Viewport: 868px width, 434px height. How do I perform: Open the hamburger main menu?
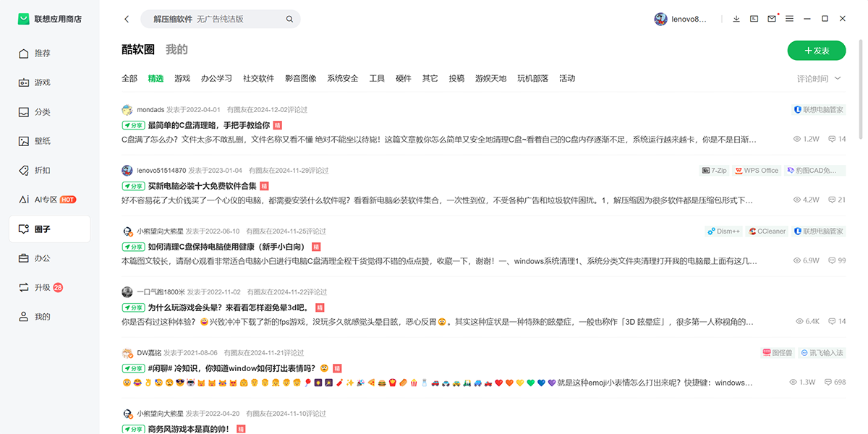(789, 19)
